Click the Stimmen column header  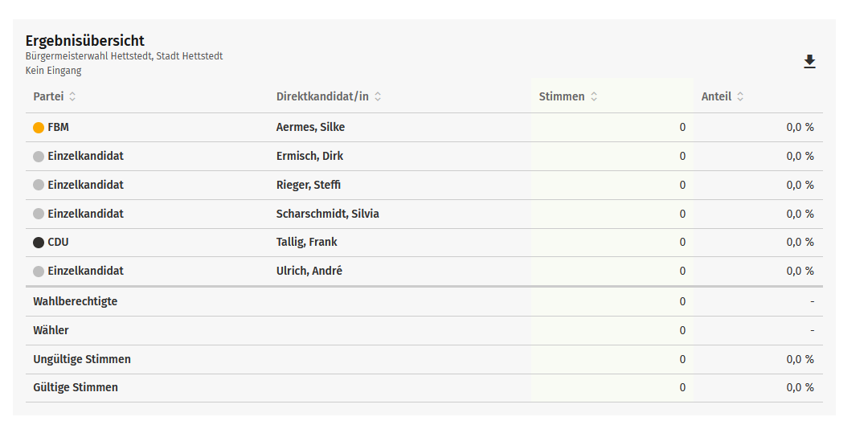pyautogui.click(x=562, y=96)
